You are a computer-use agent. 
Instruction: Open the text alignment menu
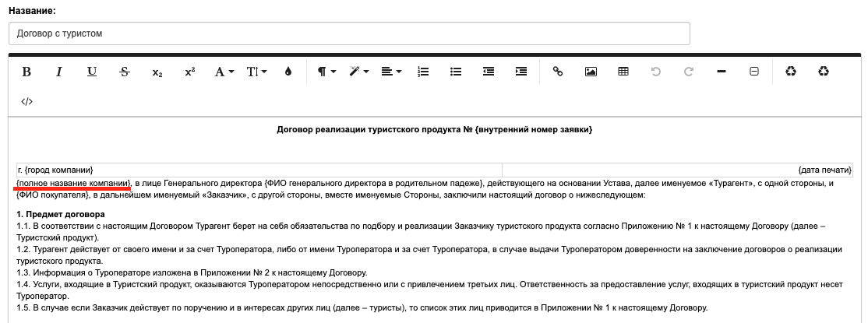391,72
